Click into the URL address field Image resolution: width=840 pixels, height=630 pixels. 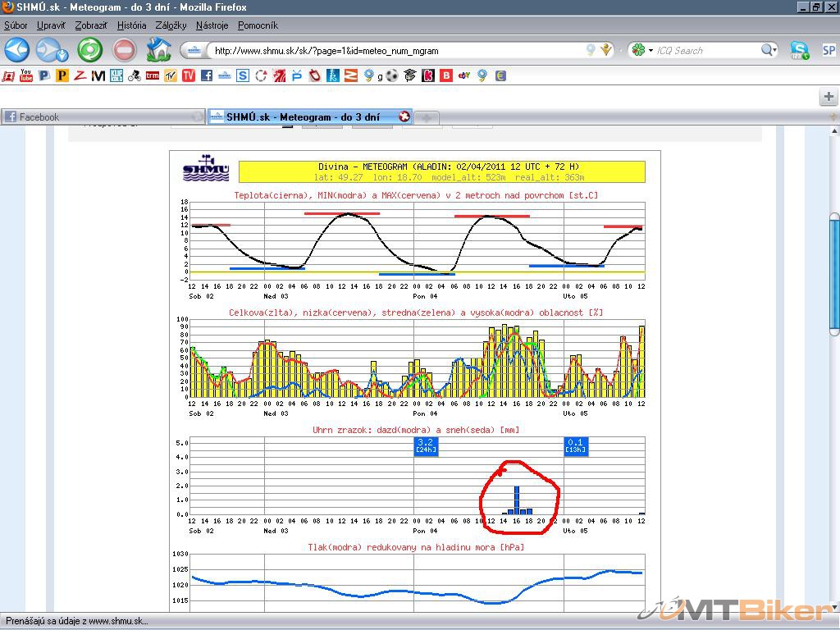[394, 51]
